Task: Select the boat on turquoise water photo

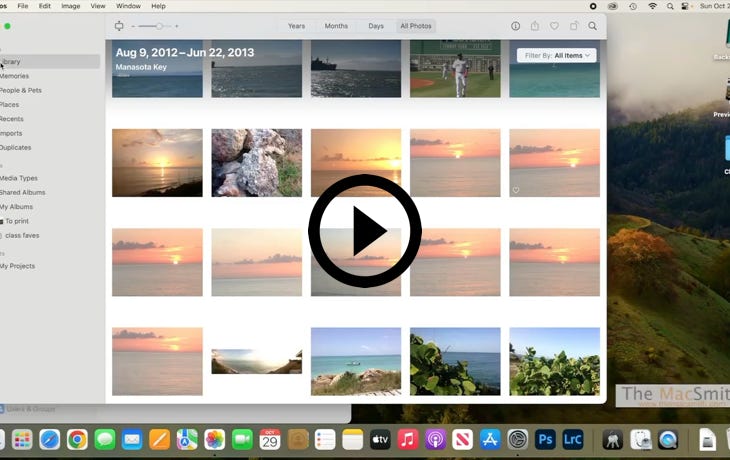Action: coord(356,361)
